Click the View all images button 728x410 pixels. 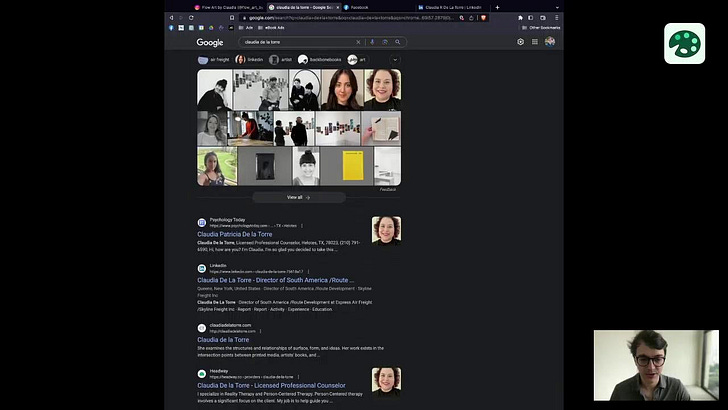(x=299, y=197)
